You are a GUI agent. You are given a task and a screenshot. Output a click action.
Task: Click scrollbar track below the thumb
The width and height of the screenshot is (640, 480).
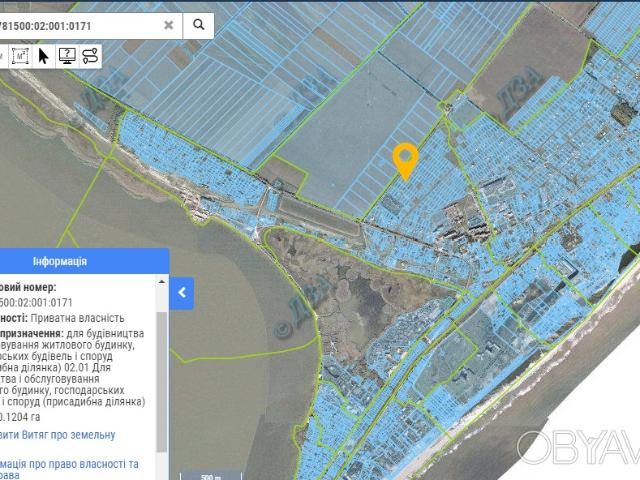(x=163, y=462)
